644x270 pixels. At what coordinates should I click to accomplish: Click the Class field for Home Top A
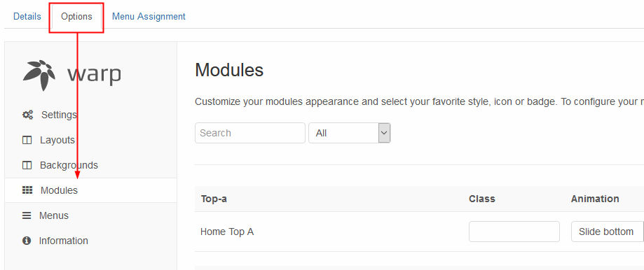[x=514, y=232]
